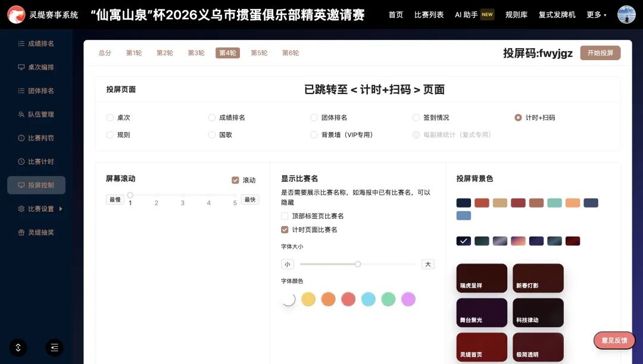Image resolution: width=643 pixels, height=364 pixels.
Task: Select the 桌次 radio option
Action: (x=110, y=118)
